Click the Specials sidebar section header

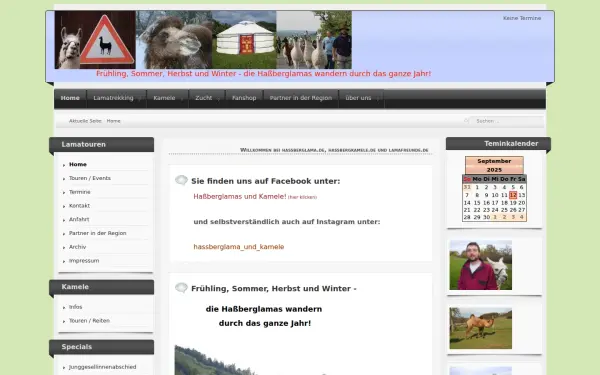[102, 347]
